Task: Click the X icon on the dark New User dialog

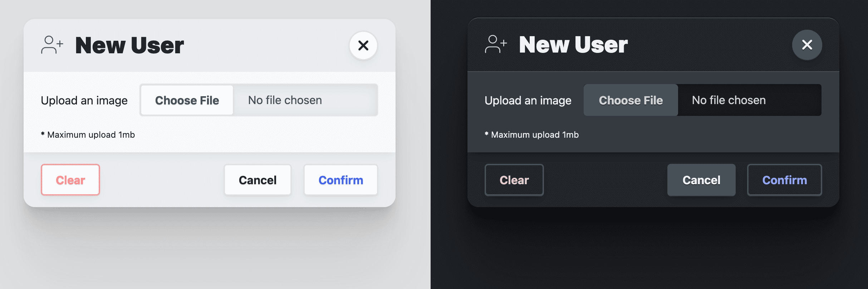Action: click(807, 45)
